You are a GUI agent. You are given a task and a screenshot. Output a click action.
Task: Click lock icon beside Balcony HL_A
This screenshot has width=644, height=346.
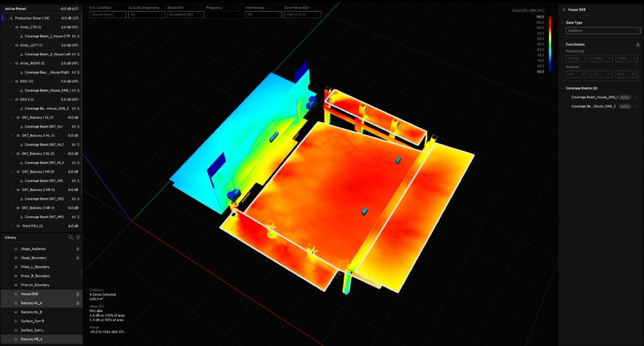78,303
